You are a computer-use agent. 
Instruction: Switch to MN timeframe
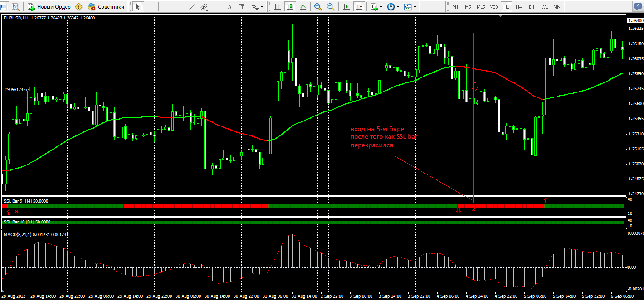pyautogui.click(x=556, y=7)
